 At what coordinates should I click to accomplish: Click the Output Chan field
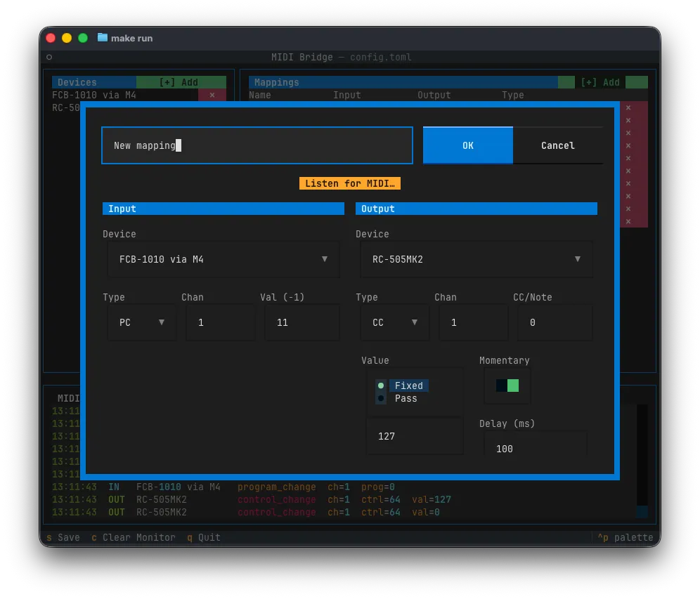[474, 322]
